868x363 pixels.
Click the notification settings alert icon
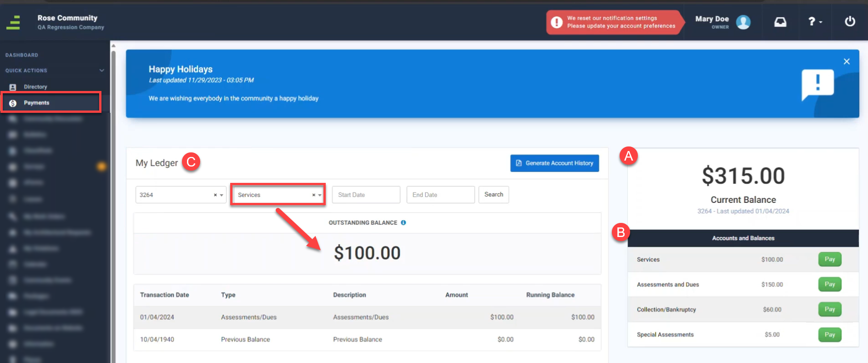coord(557,22)
